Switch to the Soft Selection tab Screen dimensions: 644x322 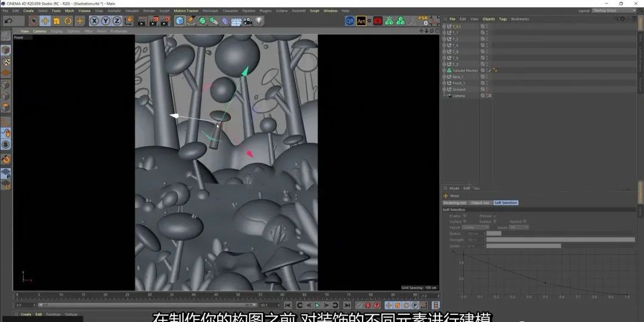pyautogui.click(x=506, y=203)
